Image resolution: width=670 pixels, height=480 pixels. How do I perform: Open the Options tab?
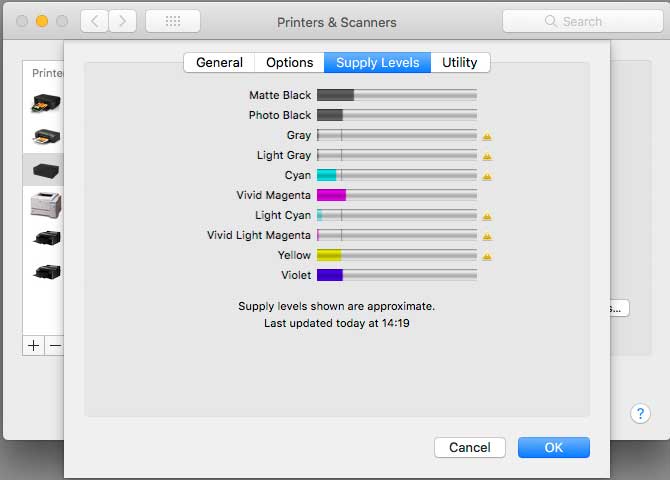[x=289, y=63]
